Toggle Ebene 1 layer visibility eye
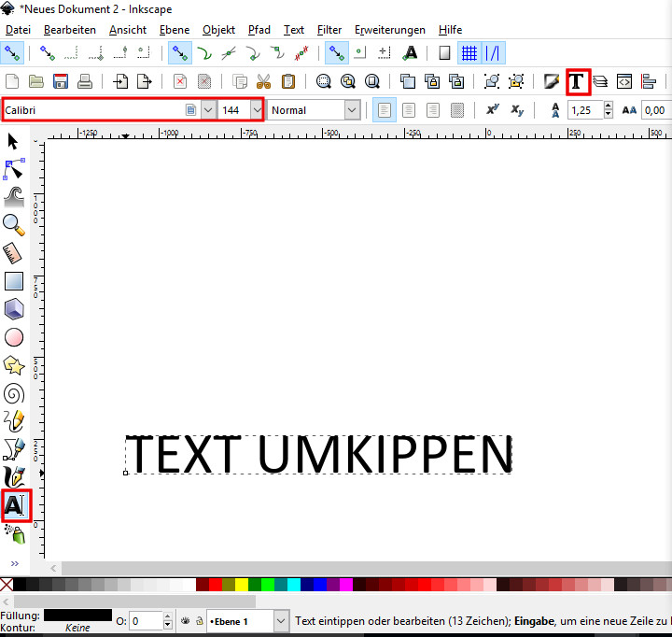Viewport: 672px width, 637px height. [185, 621]
